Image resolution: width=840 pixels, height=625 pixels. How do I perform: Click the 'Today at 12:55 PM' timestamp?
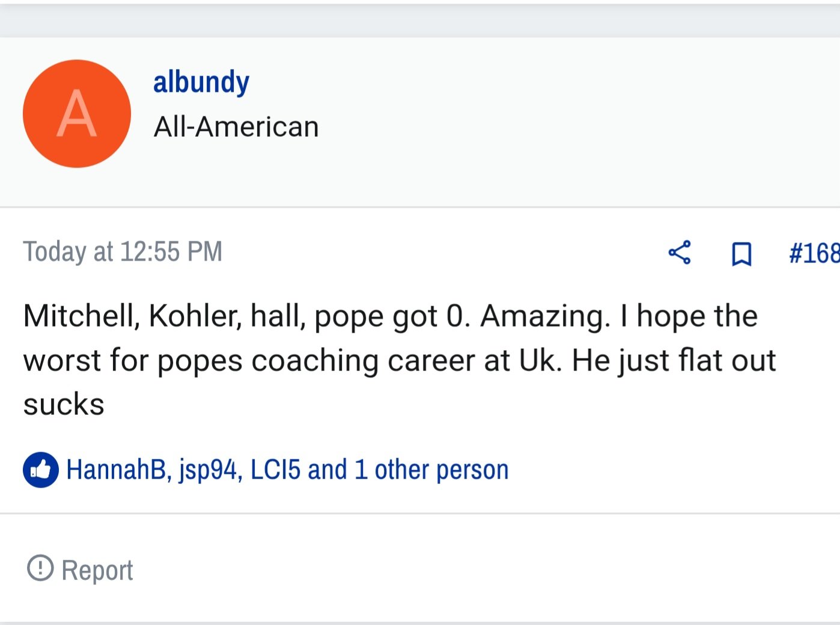click(x=123, y=252)
